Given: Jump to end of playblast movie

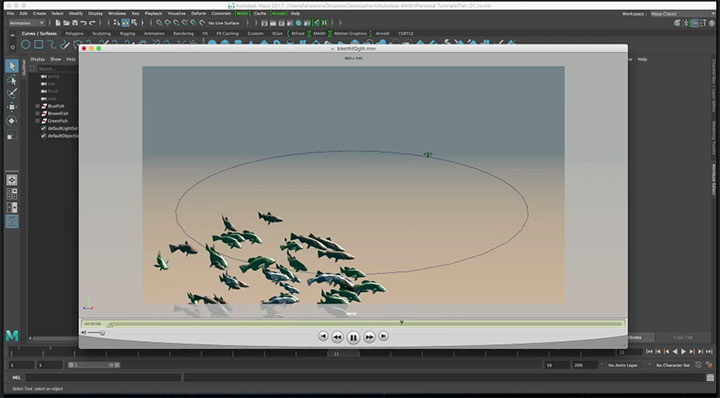Looking at the screenshot, I should (x=383, y=336).
